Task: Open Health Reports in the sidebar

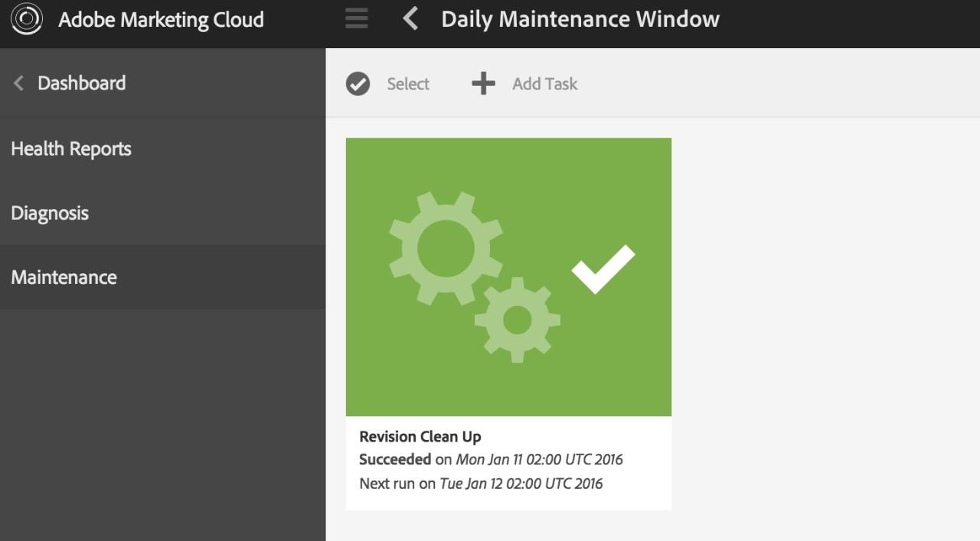Action: pos(71,149)
